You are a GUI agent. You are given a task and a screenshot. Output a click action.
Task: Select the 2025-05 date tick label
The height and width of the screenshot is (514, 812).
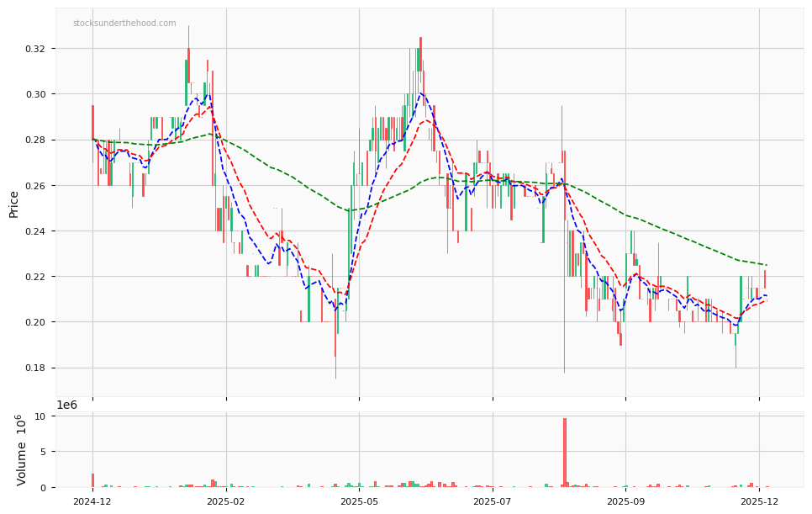tap(357, 499)
